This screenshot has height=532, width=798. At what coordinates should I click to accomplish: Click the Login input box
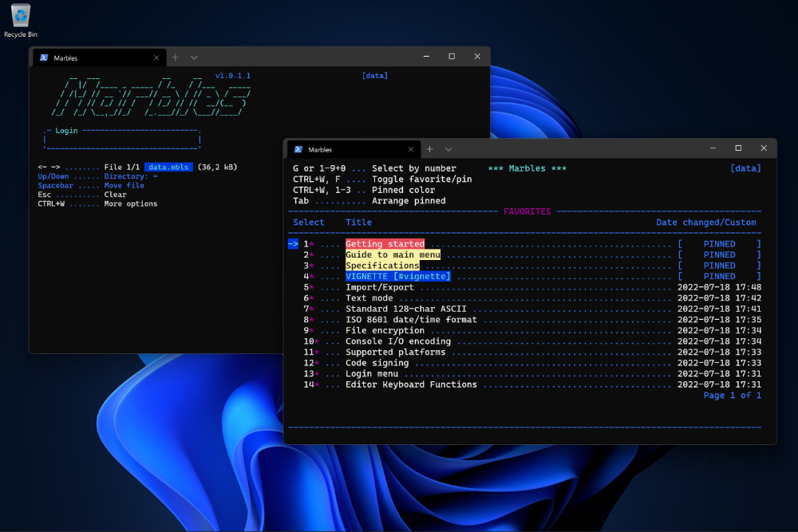point(122,140)
